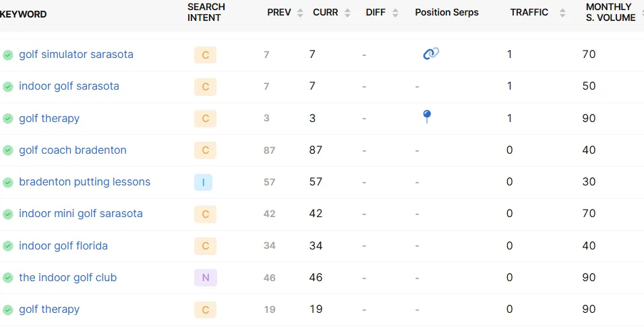Viewport: 644px width, 327px height.
Task: Click green check icon beside golf simulator sarasota
Action: (x=8, y=55)
